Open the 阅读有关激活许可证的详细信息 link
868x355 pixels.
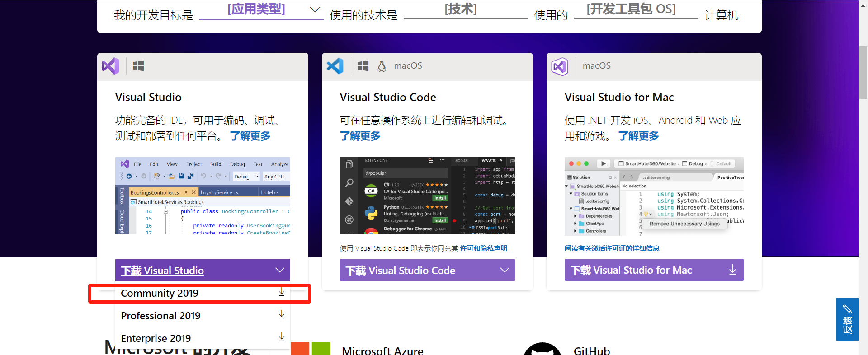[612, 248]
